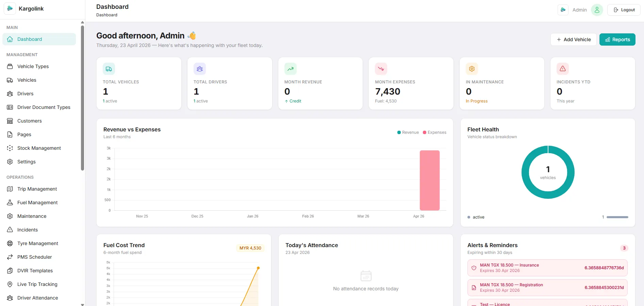Click 'No attendance records today' text
The image size is (644, 306).
[366, 289]
